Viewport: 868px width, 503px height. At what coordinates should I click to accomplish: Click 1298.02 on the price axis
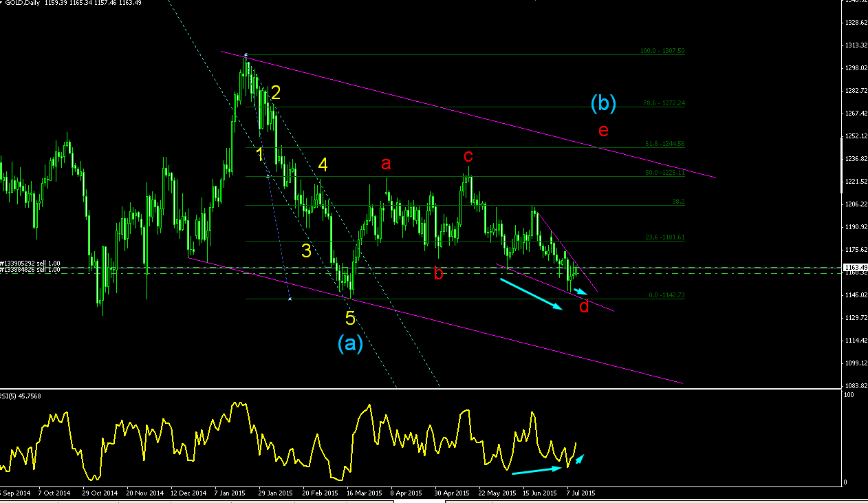(855, 67)
